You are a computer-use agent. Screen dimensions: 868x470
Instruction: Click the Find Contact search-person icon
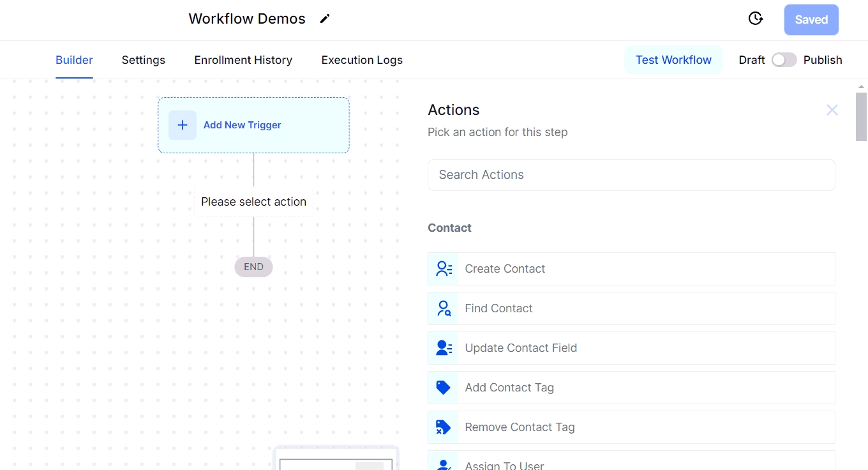coord(444,308)
